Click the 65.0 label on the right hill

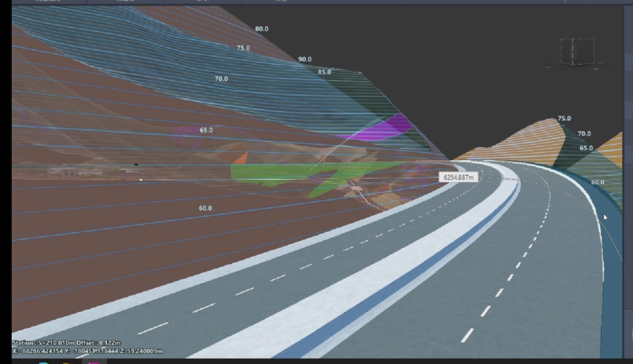[586, 148]
